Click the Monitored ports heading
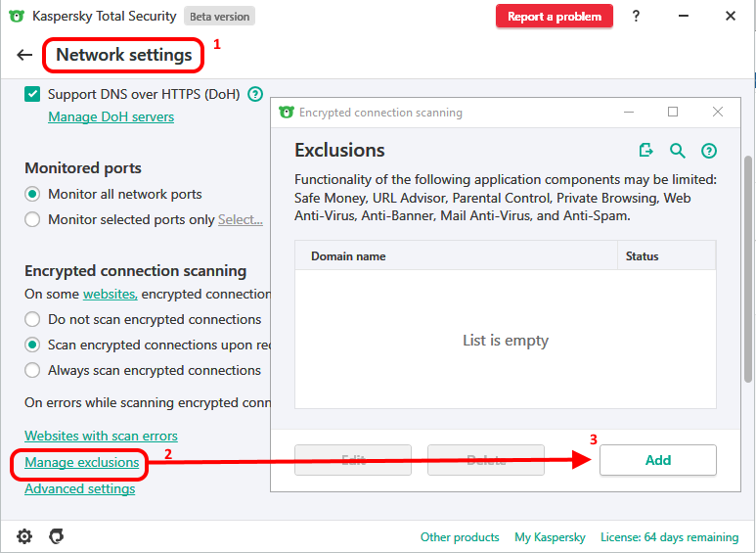Viewport: 756px width, 553px height. point(83,168)
